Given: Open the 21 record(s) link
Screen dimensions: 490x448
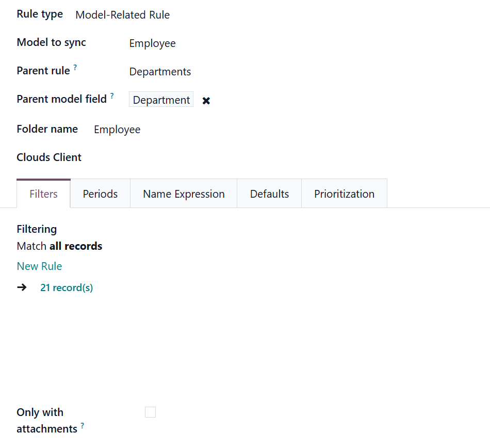Looking at the screenshot, I should point(67,287).
